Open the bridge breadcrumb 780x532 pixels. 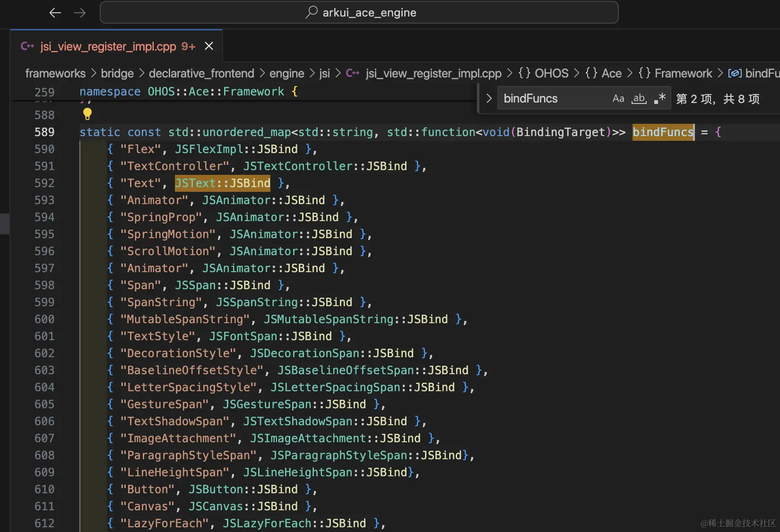coord(117,73)
